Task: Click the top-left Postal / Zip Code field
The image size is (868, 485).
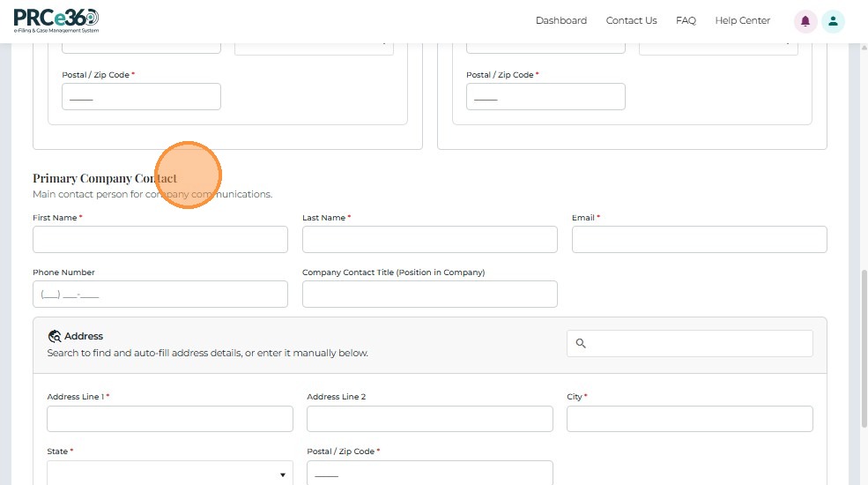Action: click(x=141, y=96)
